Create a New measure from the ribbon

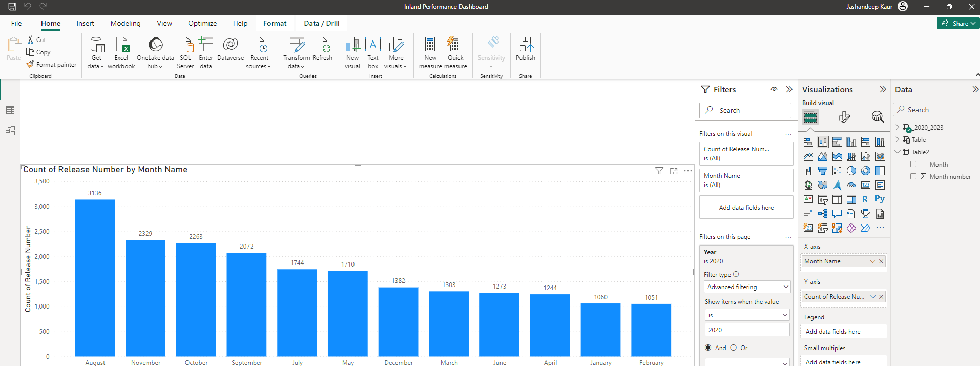430,53
